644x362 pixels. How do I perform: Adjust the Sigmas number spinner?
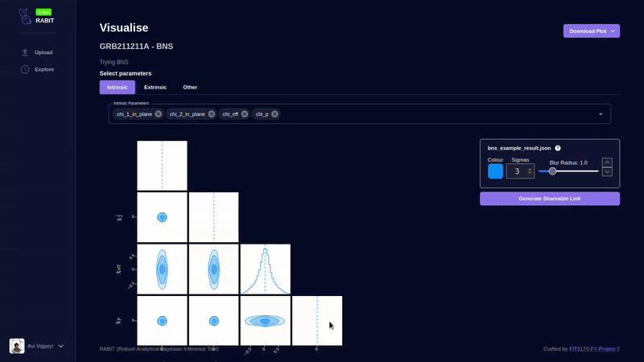530,171
